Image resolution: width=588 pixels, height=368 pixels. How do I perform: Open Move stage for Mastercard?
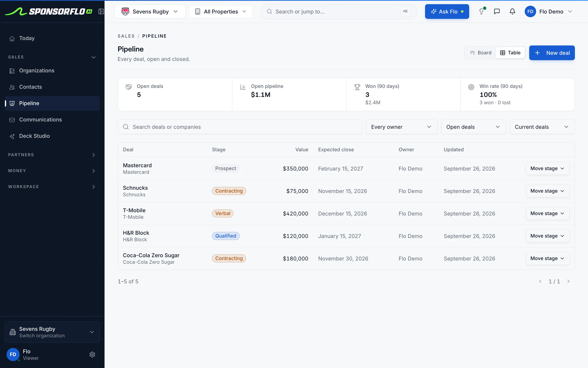547,168
